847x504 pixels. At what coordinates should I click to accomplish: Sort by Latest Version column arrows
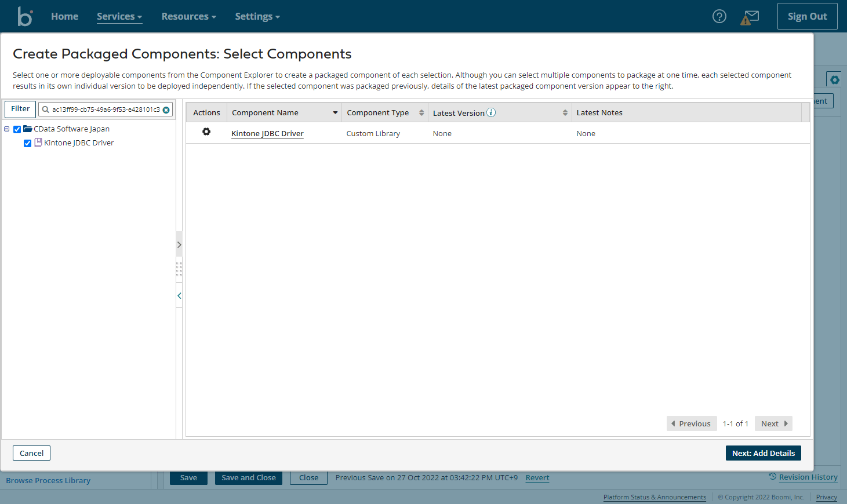[x=565, y=112]
